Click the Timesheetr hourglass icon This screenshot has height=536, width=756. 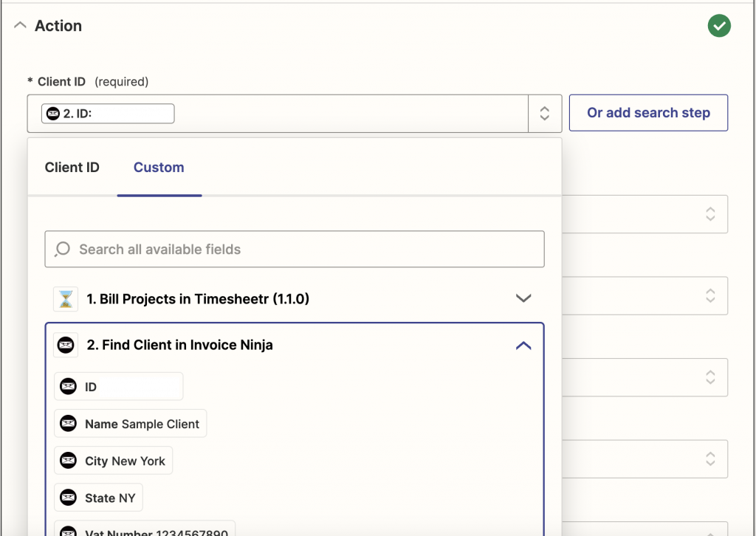(x=66, y=299)
